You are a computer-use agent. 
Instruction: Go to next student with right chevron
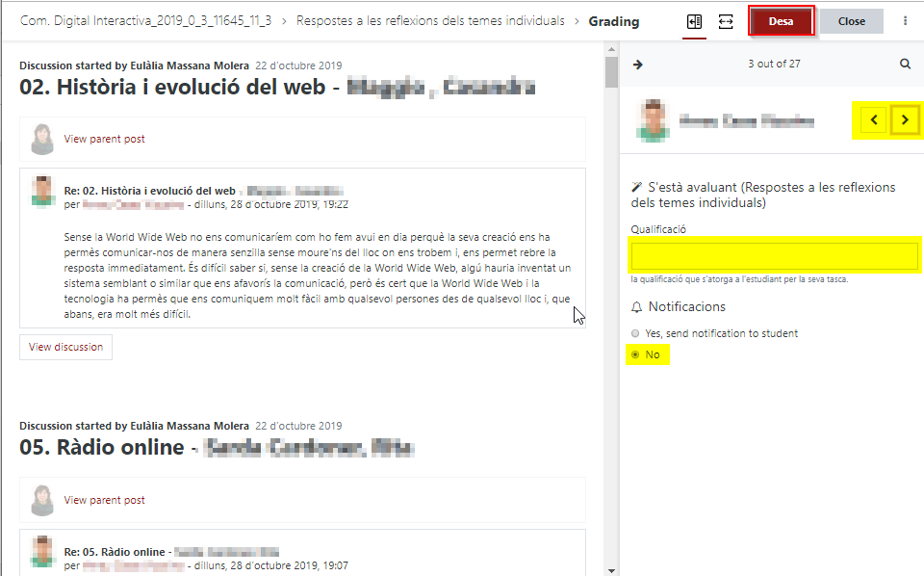coord(905,120)
